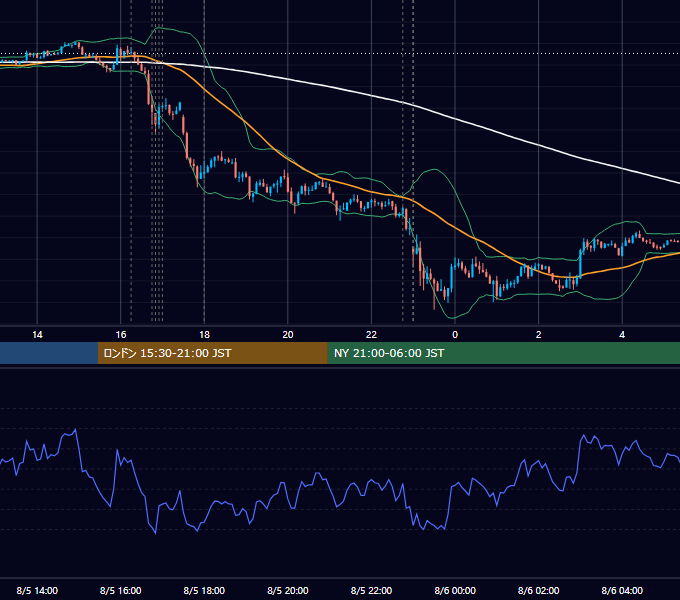The image size is (680, 600).
Task: Click the 8/5 18:00 label on indicator axis
Action: [x=204, y=590]
